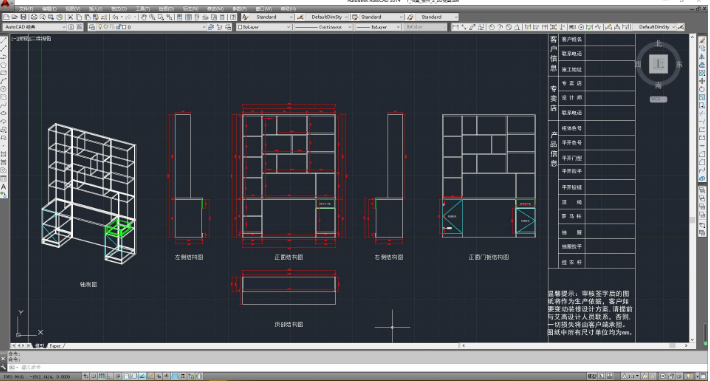Select the 正面结构图 drawing label
710x381 pixels.
click(288, 257)
